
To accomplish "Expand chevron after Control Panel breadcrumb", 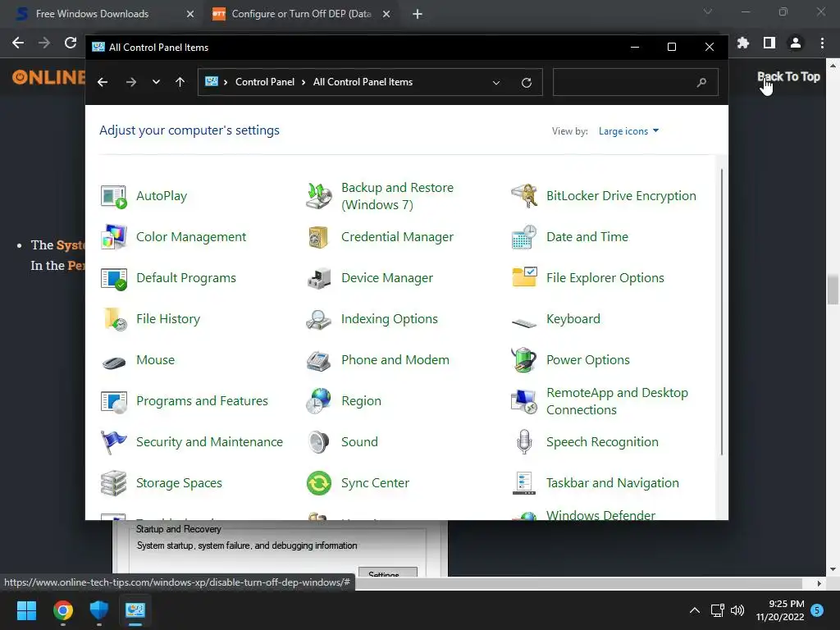I will click(304, 82).
